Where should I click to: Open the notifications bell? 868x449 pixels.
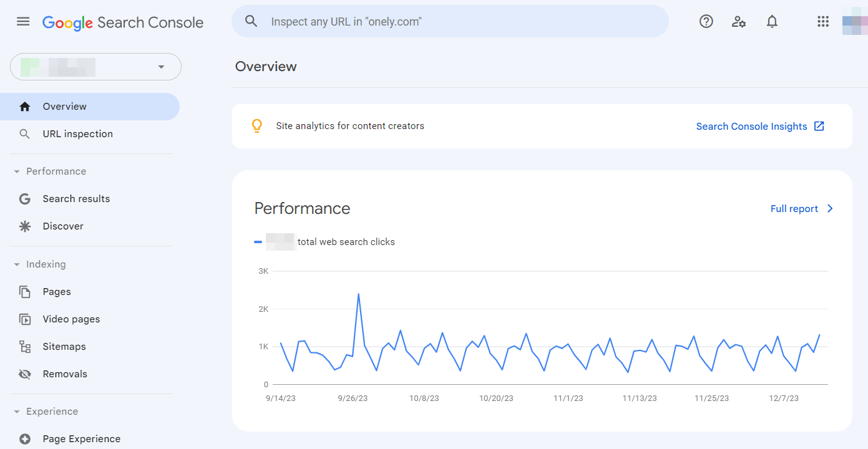coord(772,22)
